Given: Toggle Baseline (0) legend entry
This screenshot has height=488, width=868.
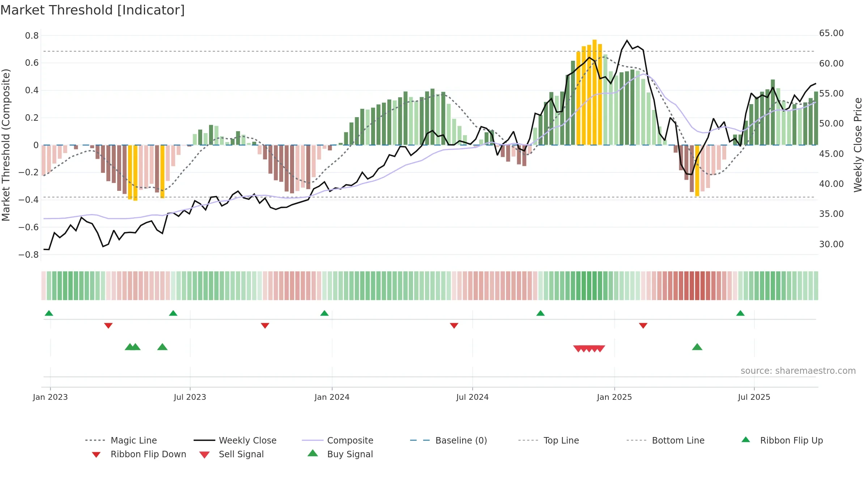Looking at the screenshot, I should [448, 440].
